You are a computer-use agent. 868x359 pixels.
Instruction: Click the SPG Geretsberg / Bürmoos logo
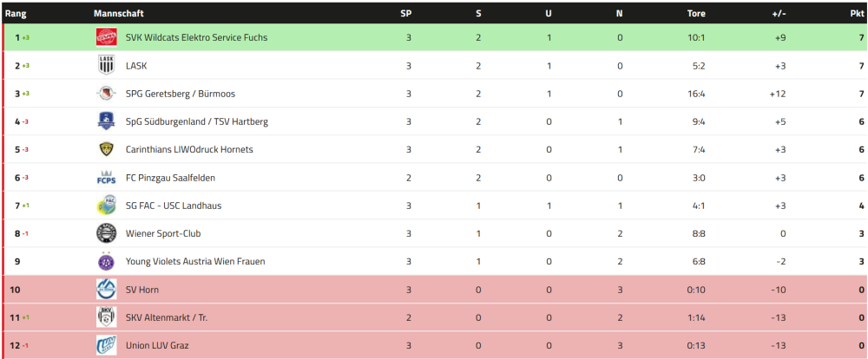pyautogui.click(x=106, y=94)
